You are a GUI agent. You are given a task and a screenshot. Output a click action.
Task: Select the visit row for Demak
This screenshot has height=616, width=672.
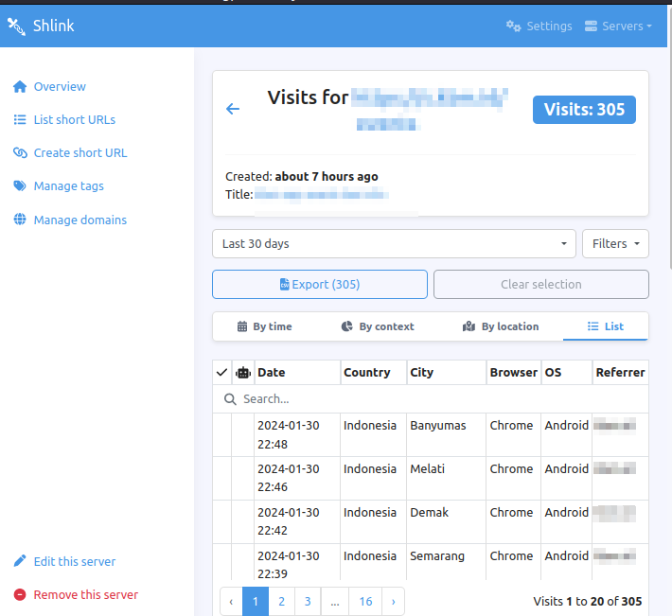pyautogui.click(x=431, y=521)
